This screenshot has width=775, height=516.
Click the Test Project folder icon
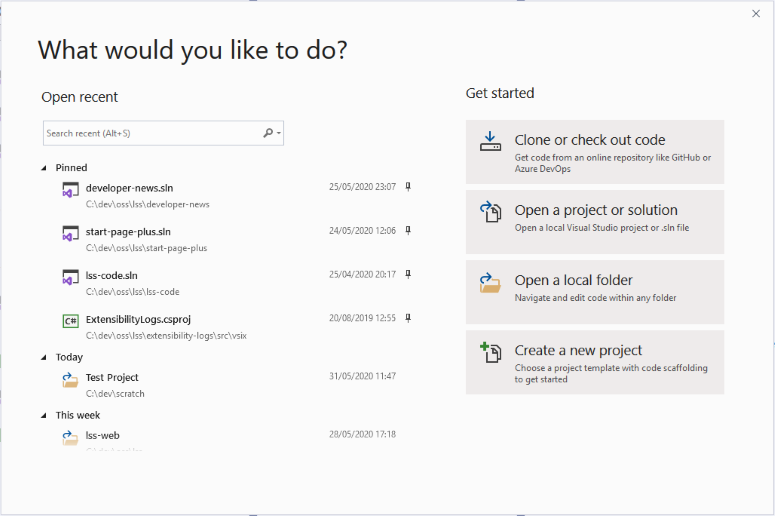pos(70,380)
